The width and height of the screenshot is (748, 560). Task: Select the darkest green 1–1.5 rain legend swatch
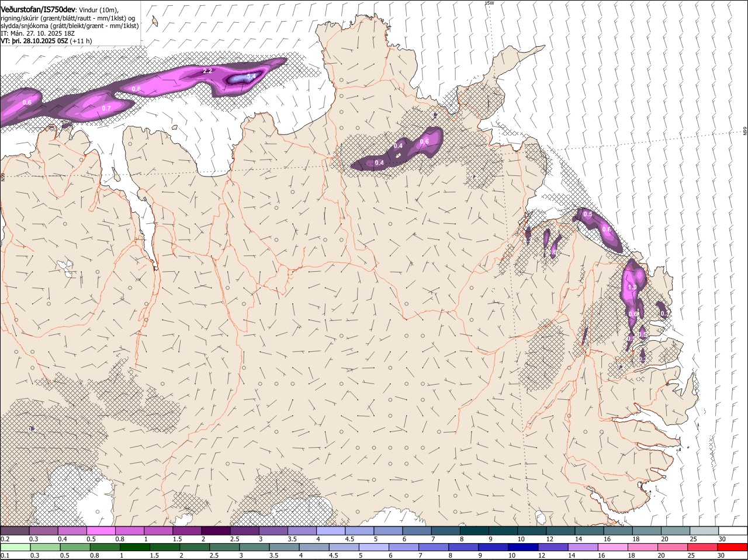[134, 547]
